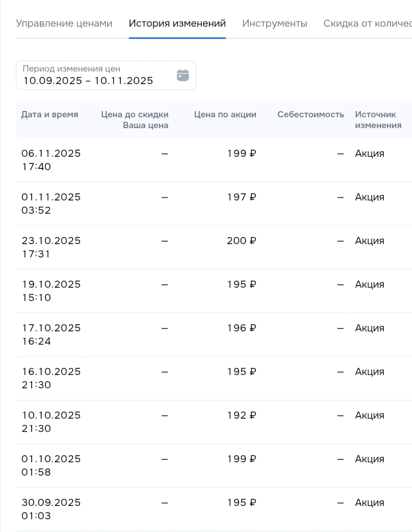Screen dimensions: 412x532
Task: Click the Цена по акции column header
Action: (x=225, y=115)
